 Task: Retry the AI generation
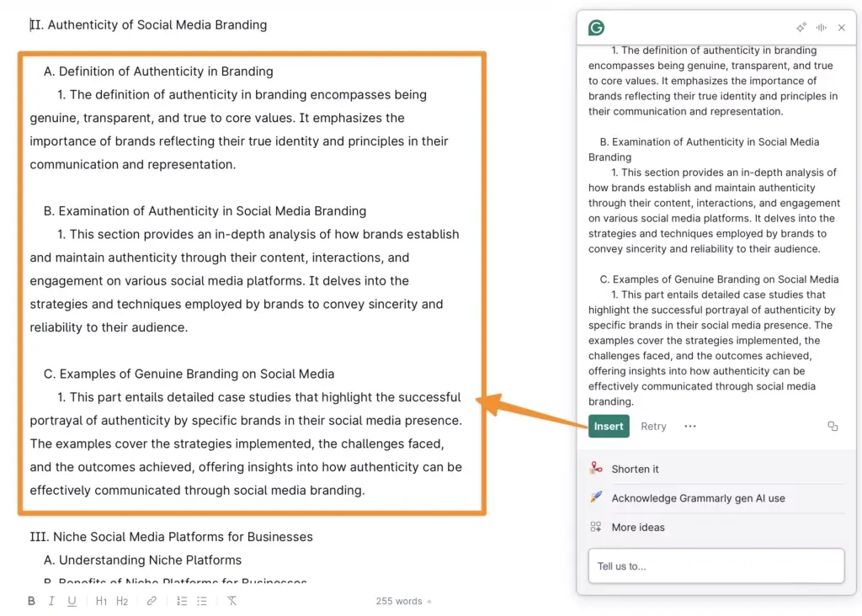[653, 427]
